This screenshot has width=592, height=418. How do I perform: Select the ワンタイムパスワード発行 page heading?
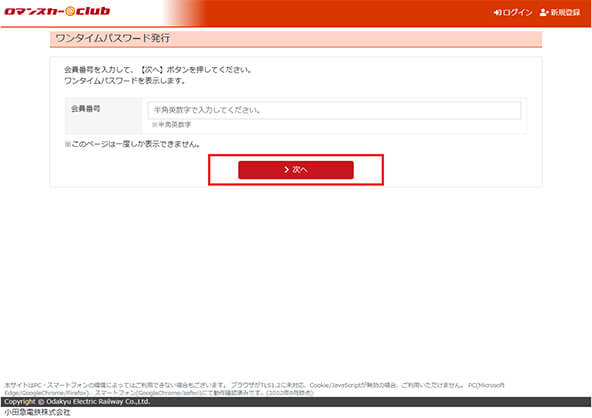[x=113, y=38]
